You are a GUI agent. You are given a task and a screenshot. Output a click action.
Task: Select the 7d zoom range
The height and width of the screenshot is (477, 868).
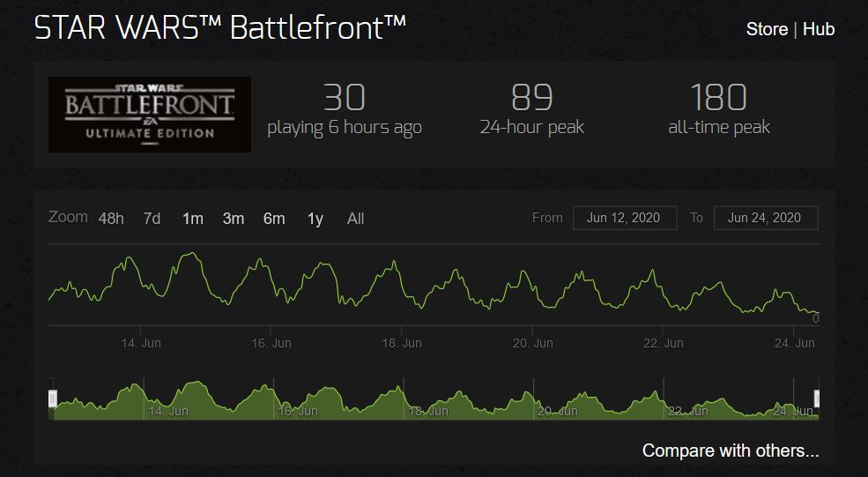pyautogui.click(x=152, y=219)
